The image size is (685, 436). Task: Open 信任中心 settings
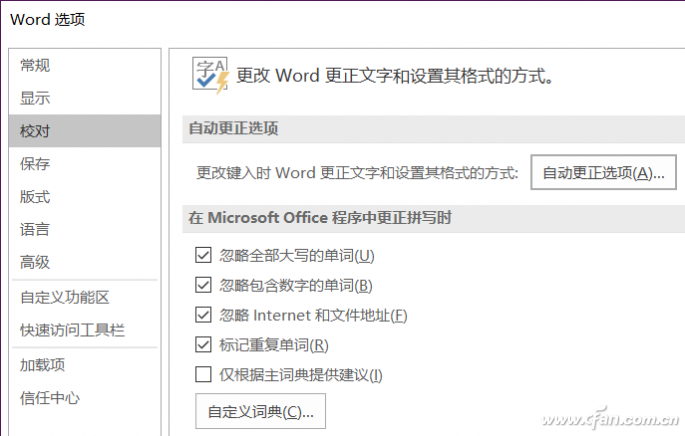pos(50,398)
